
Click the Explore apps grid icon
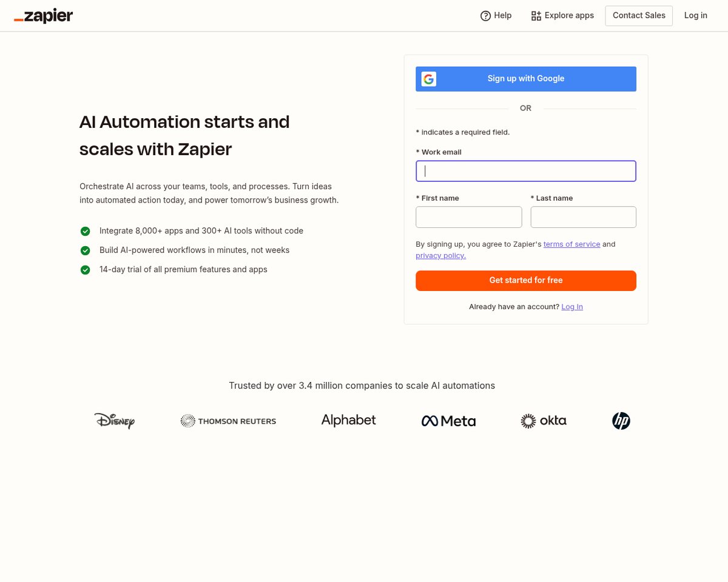click(x=536, y=16)
